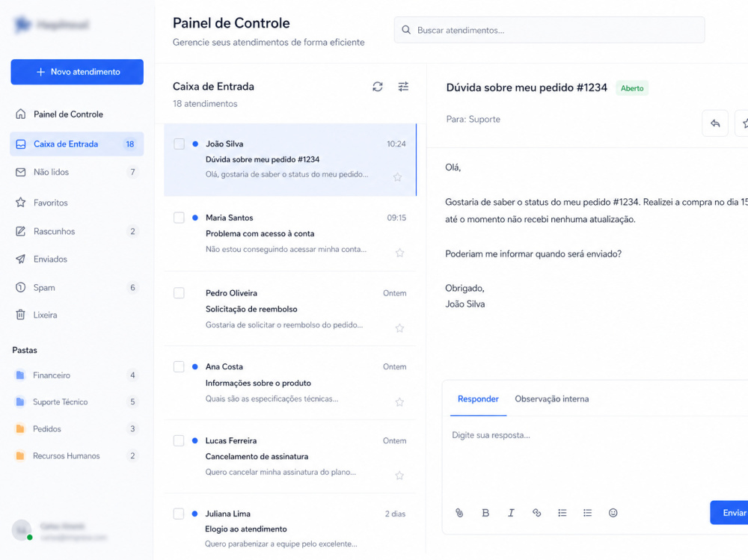Refresh the Caixa de Entrada list
Image resolution: width=748 pixels, height=560 pixels.
378,87
